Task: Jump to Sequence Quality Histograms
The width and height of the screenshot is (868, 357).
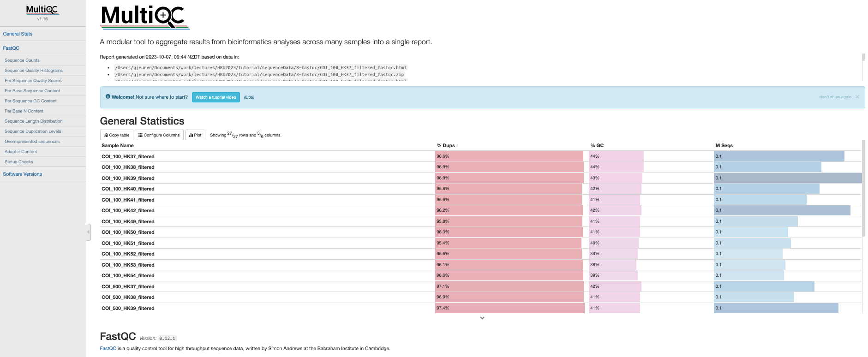Action: point(34,71)
